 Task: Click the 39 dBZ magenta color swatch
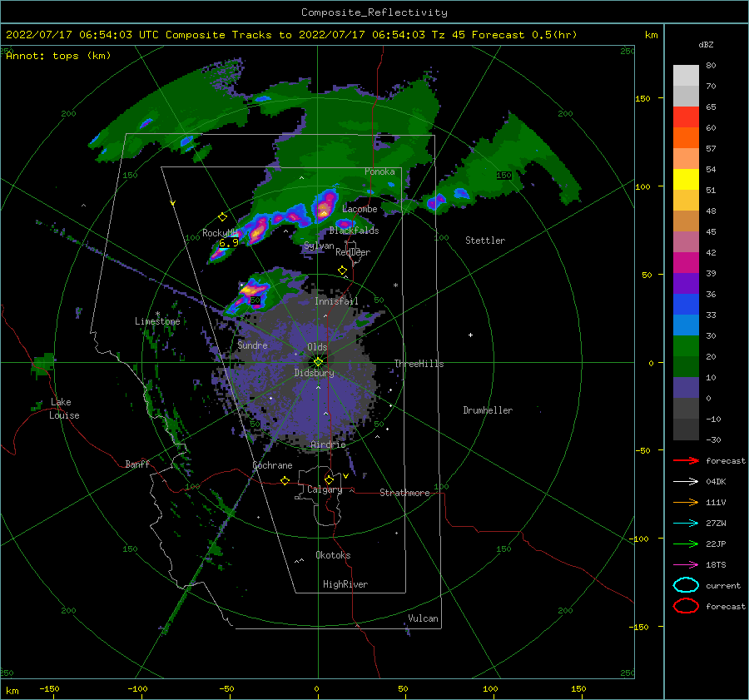(686, 262)
